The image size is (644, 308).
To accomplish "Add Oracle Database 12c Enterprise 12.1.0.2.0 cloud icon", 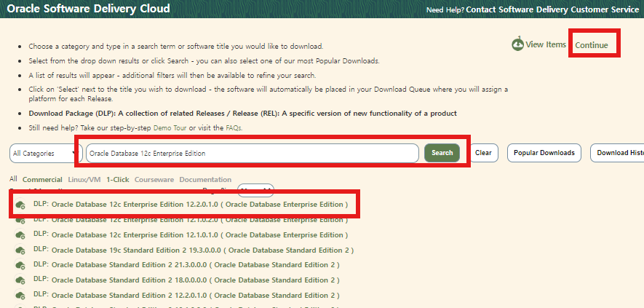I will (20, 221).
